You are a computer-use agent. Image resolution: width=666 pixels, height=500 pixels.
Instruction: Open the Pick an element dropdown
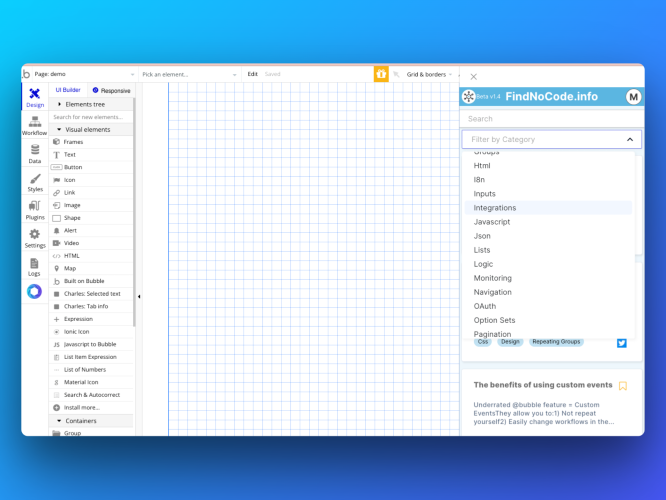click(189, 74)
